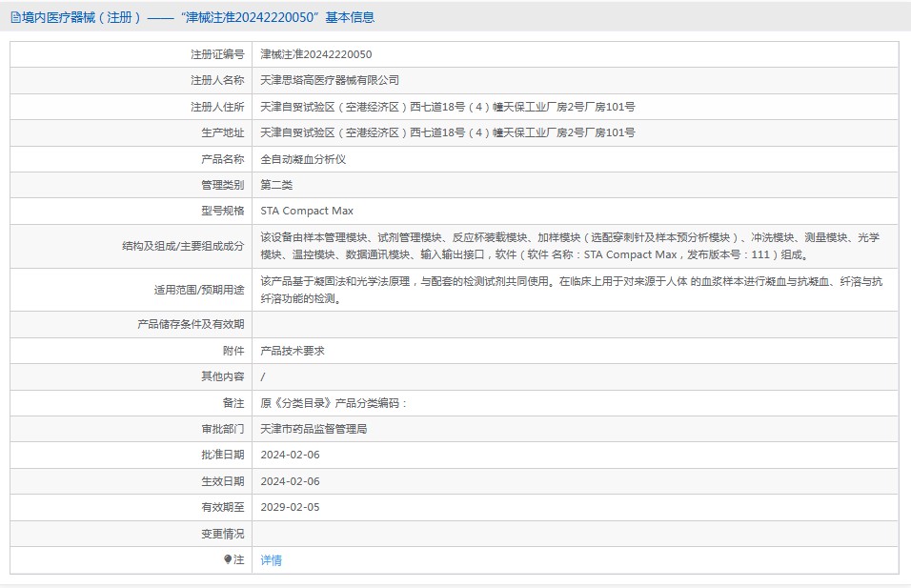Click the page title 境内医疗器械（注册）基本信息

pyautogui.click(x=192, y=17)
